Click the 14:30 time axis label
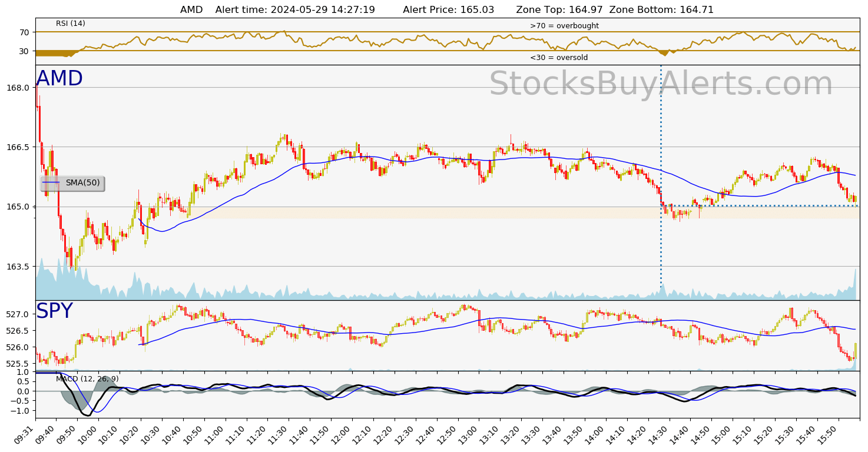 [659, 434]
